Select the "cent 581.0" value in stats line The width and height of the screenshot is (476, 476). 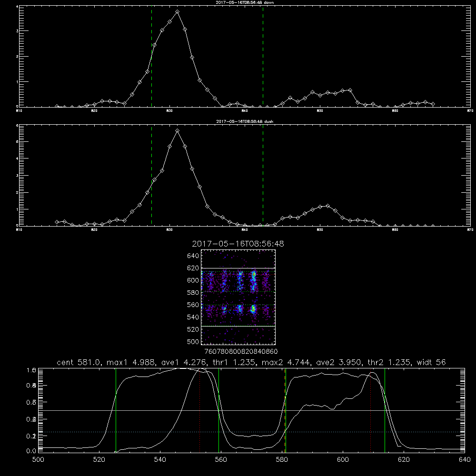79,362
